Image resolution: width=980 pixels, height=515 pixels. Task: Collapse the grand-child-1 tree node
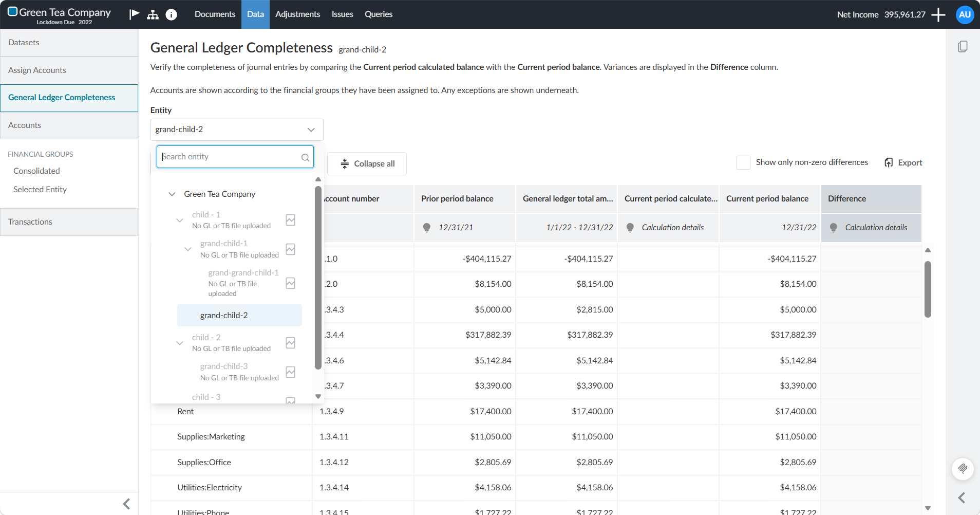pyautogui.click(x=188, y=249)
